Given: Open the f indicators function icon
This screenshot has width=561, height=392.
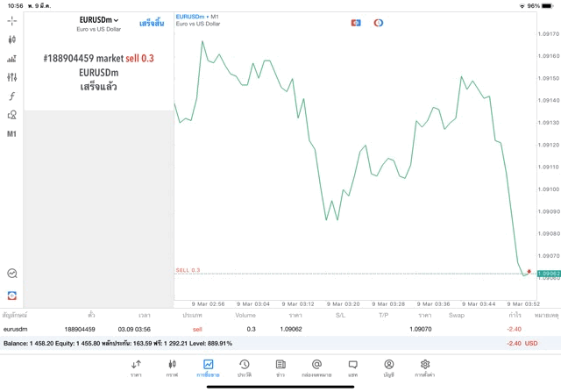Looking at the screenshot, I should tap(11, 96).
